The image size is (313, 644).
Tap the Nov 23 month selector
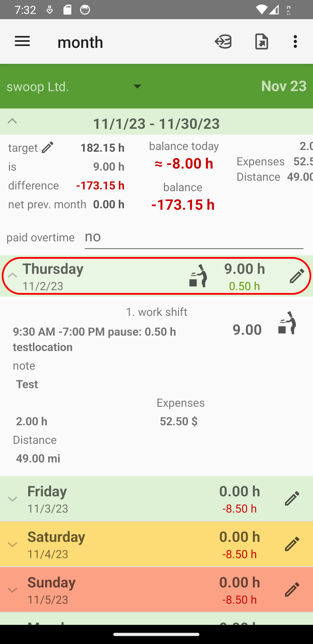pos(283,86)
